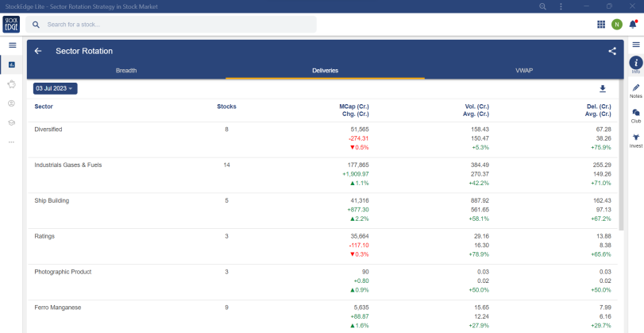
Task: Open the notifications bell
Action: pyautogui.click(x=633, y=25)
